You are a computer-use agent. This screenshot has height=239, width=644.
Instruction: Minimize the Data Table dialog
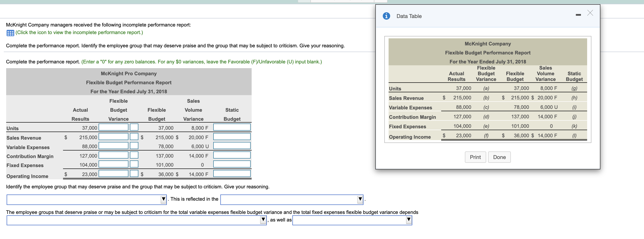pyautogui.click(x=578, y=15)
